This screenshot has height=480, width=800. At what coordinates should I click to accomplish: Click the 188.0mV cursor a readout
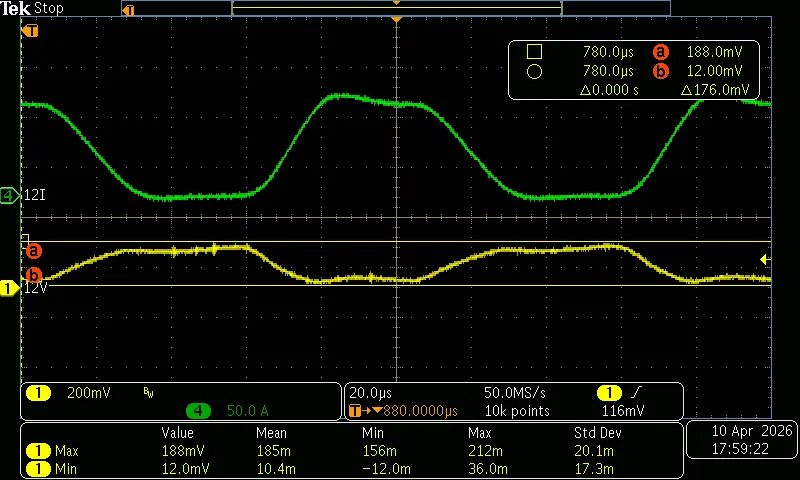(x=714, y=52)
